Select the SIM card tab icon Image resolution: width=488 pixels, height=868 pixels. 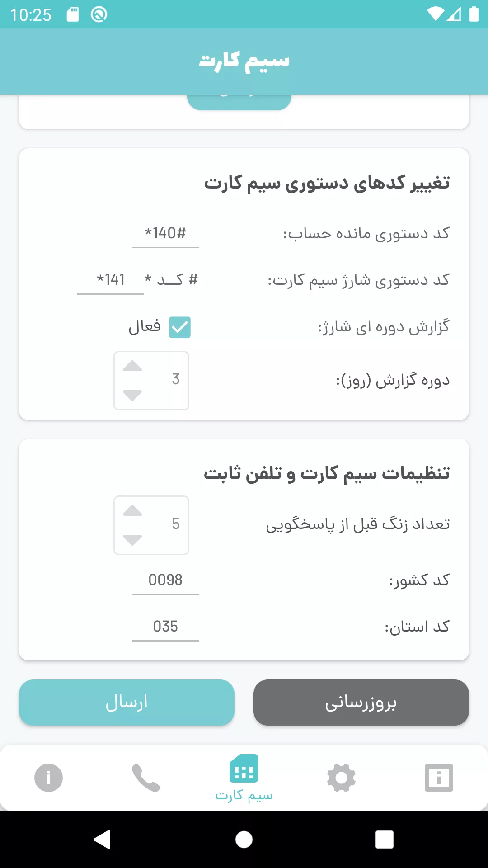click(244, 769)
